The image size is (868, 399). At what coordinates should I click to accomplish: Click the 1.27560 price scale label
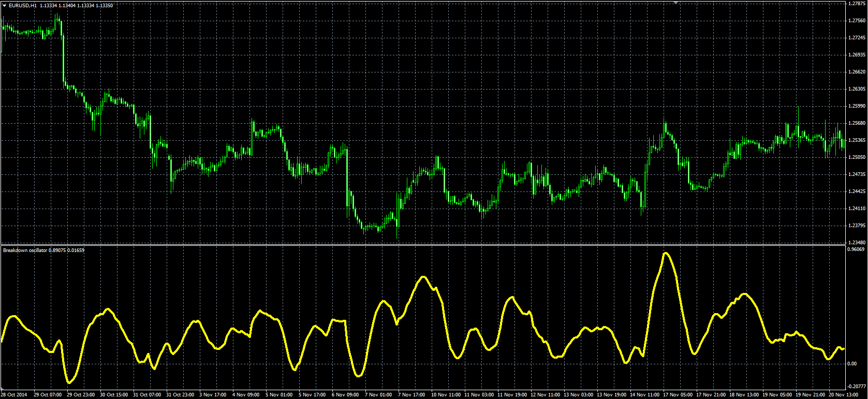pyautogui.click(x=857, y=21)
